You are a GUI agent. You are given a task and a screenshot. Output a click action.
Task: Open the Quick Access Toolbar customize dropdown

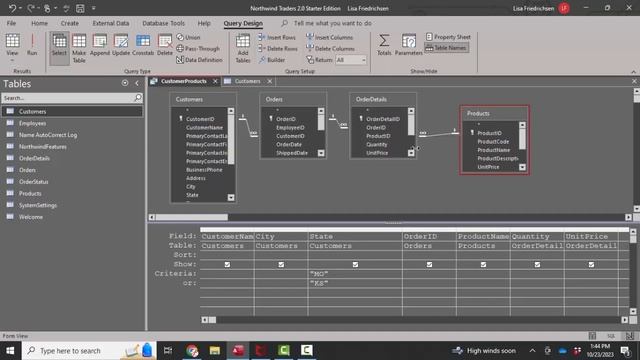click(93, 8)
